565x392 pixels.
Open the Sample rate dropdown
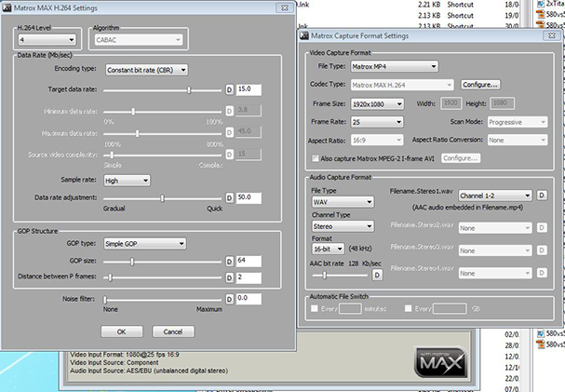point(127,181)
